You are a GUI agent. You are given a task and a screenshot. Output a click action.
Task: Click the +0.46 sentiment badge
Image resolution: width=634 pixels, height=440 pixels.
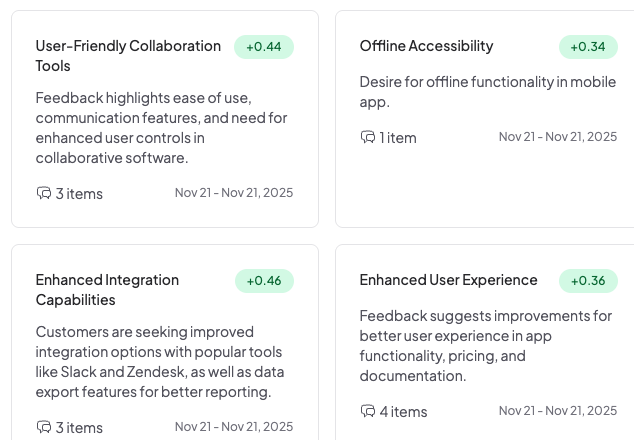point(264,280)
